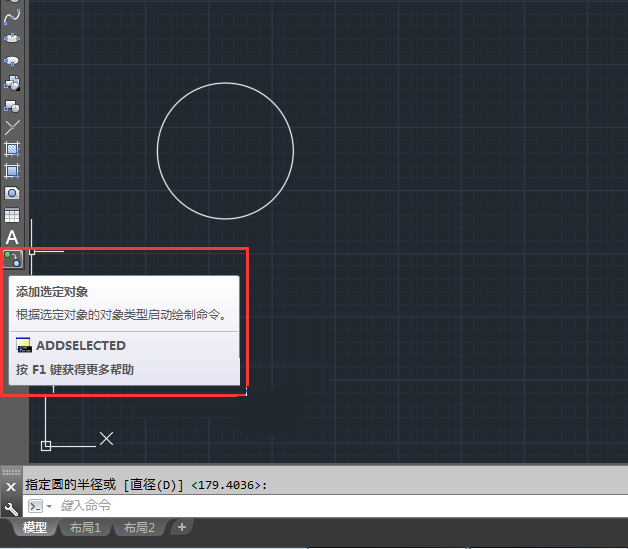The image size is (628, 549).
Task: Select the Table tool
Action: coord(12,215)
